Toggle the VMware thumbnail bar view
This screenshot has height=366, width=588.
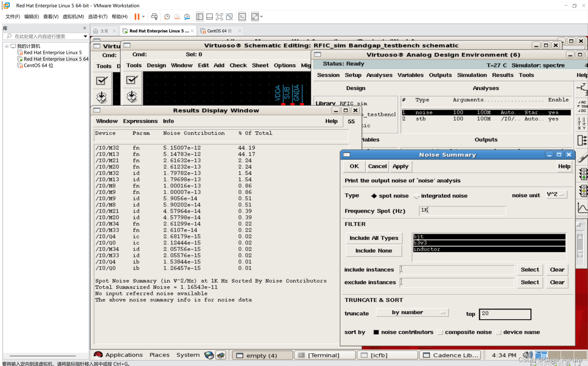209,17
